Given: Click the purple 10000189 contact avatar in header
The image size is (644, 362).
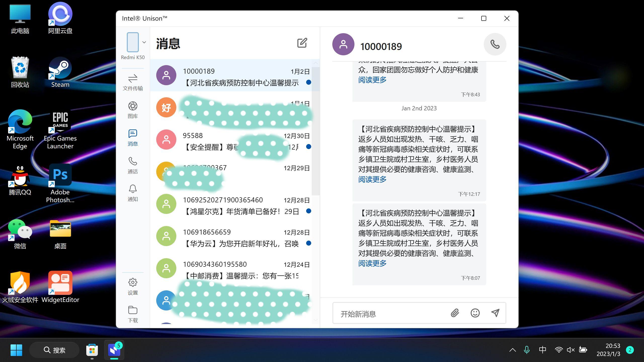Looking at the screenshot, I should tap(343, 44).
